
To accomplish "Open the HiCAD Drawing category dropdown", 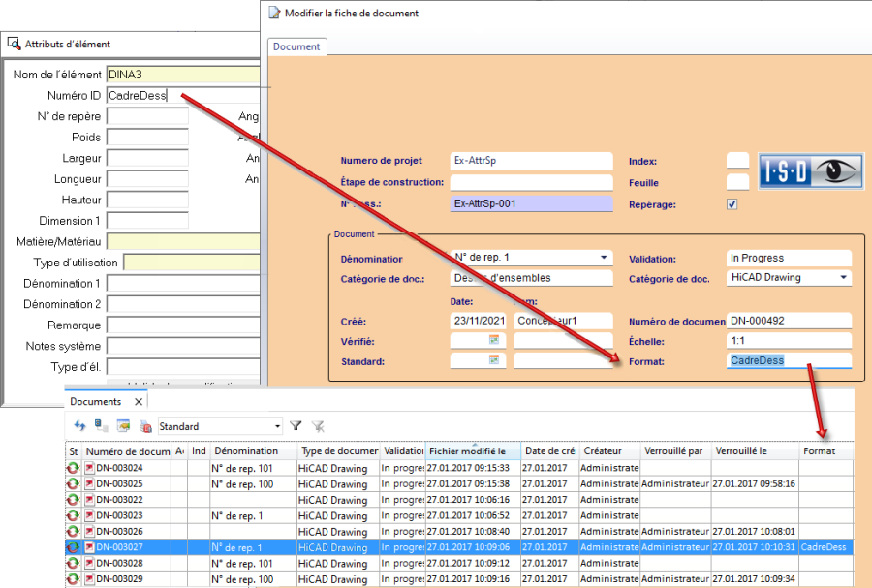I will (844, 278).
